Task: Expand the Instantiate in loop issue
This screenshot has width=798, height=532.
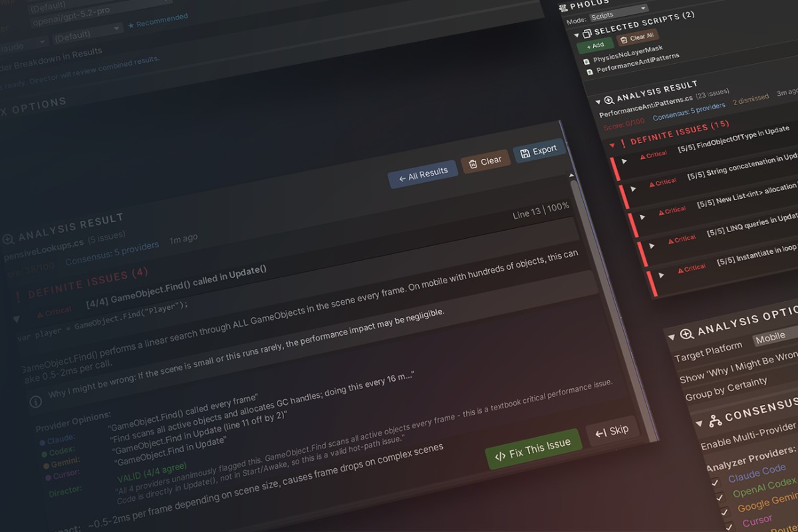Action: pos(660,275)
